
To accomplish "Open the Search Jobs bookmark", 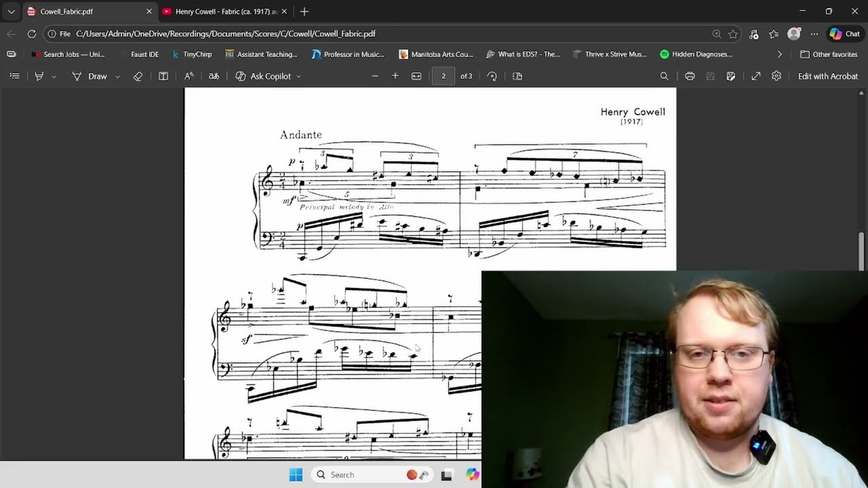I will (68, 54).
